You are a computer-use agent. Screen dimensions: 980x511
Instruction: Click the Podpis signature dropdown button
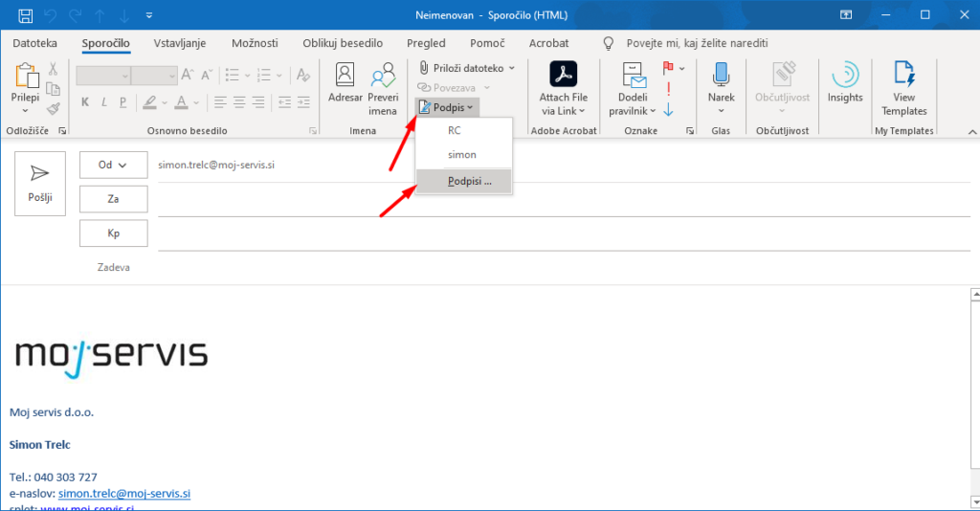[447, 107]
